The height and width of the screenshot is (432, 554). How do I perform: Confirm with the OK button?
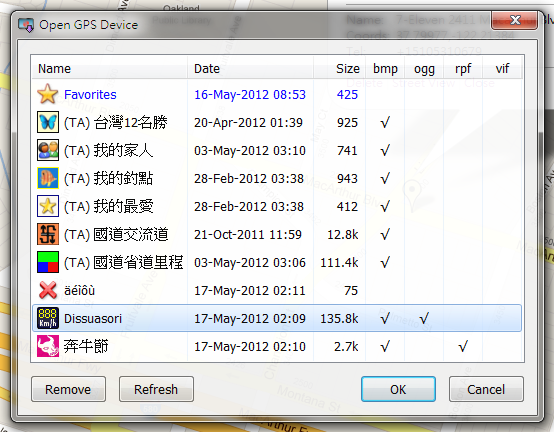click(398, 389)
